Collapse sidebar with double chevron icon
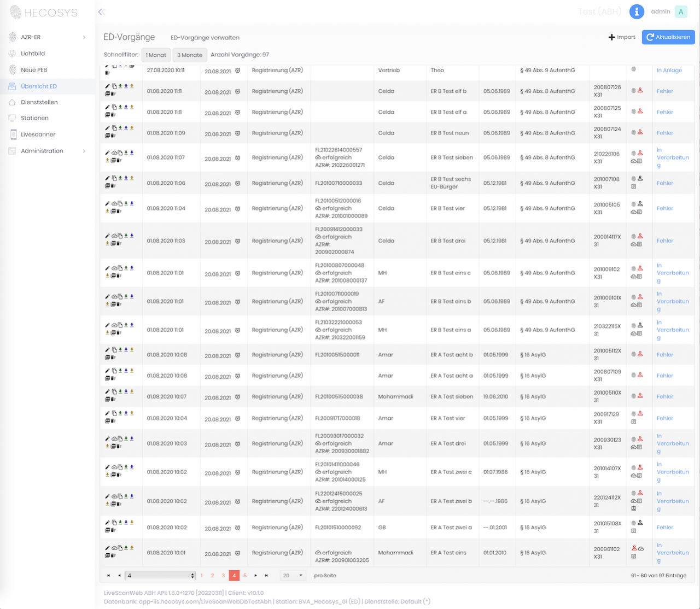 (x=101, y=11)
